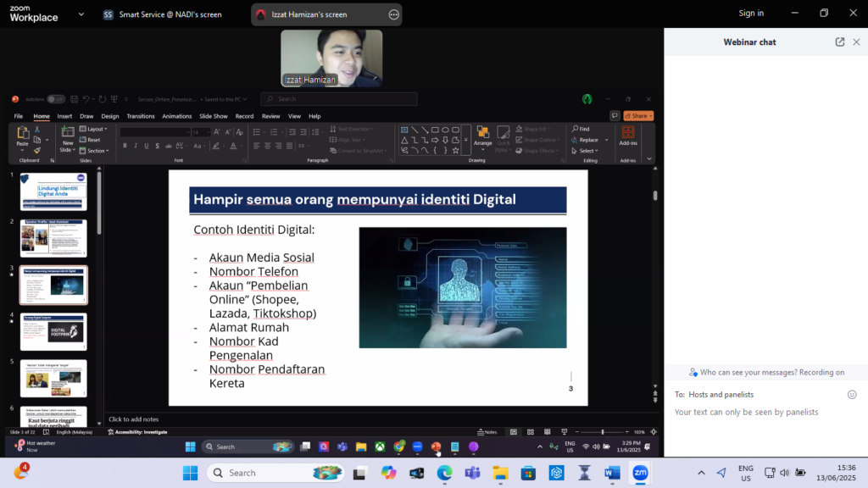Open the Layout dropdown in Slides group

pyautogui.click(x=94, y=129)
